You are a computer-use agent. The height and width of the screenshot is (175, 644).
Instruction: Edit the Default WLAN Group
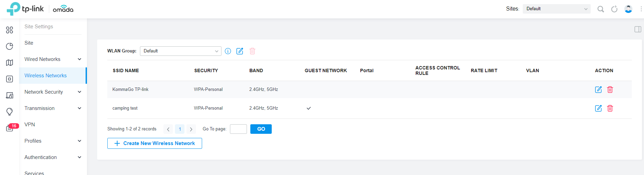tap(240, 51)
